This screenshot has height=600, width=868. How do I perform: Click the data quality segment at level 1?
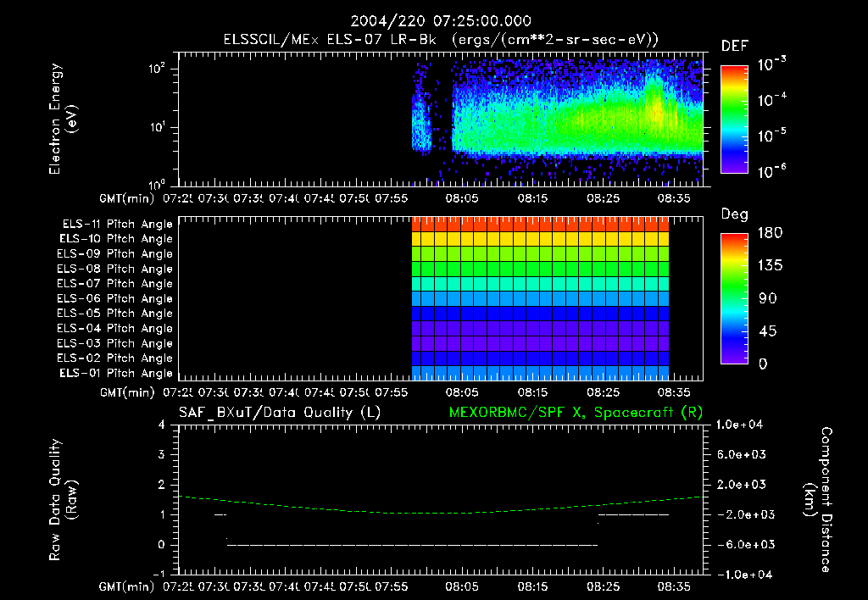coord(634,514)
